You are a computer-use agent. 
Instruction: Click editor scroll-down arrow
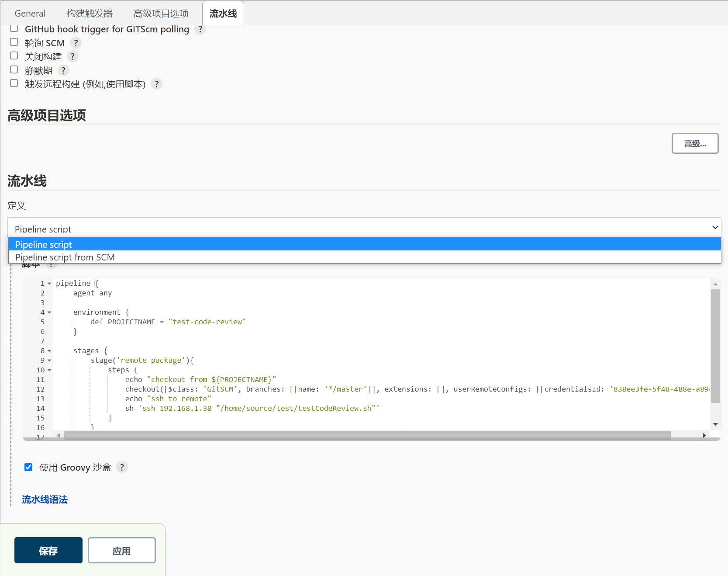pyautogui.click(x=715, y=424)
